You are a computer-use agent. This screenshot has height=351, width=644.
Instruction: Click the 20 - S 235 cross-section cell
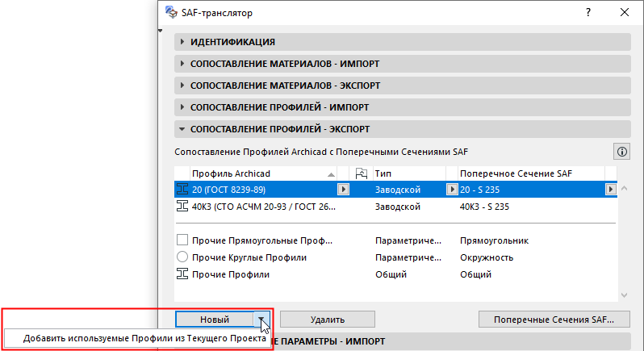479,190
